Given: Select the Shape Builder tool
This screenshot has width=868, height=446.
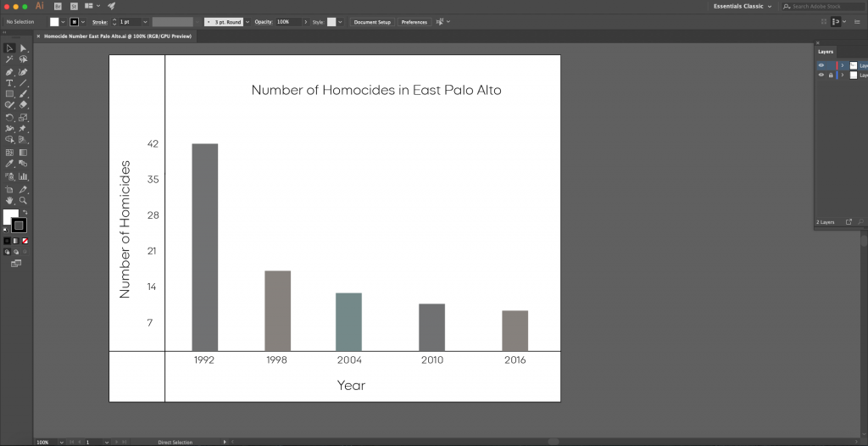Looking at the screenshot, I should 9,140.
